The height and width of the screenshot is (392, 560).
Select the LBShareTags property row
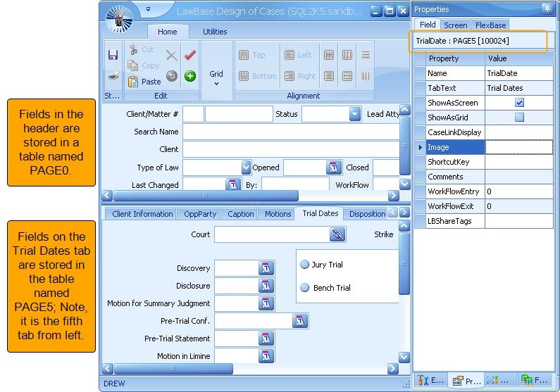pos(484,221)
